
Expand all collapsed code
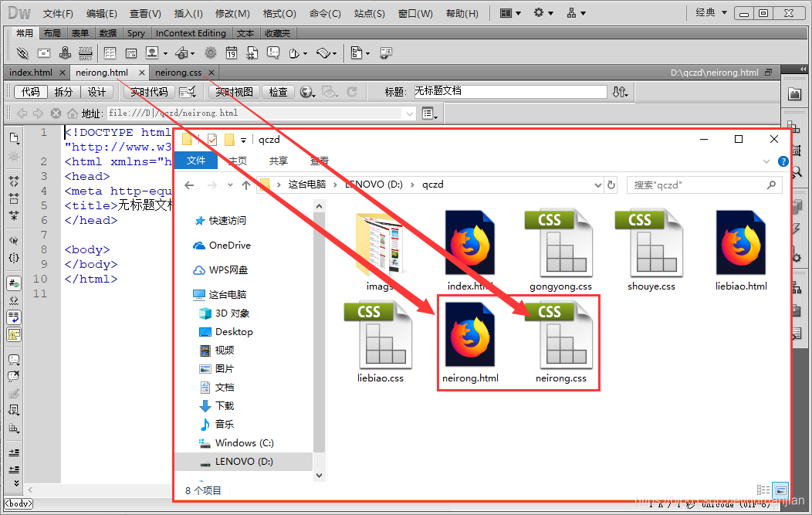pos(14,215)
